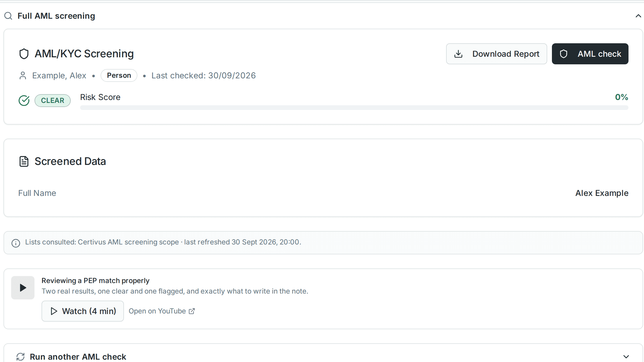Play the PEP match video thumbnail
This screenshot has width=644, height=362.
coord(23,288)
